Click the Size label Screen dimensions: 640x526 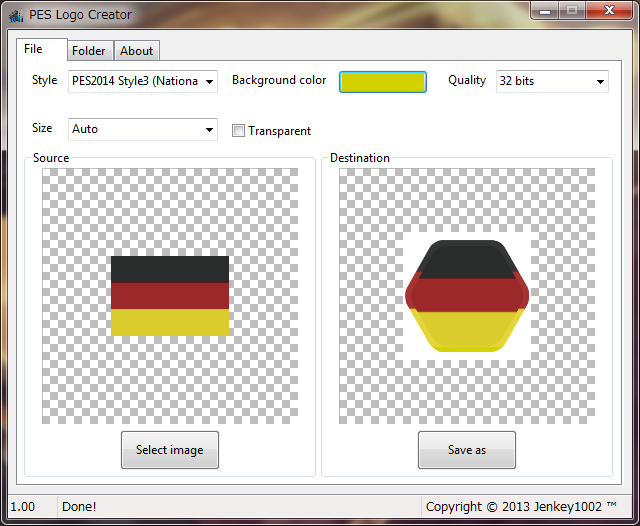(42, 128)
